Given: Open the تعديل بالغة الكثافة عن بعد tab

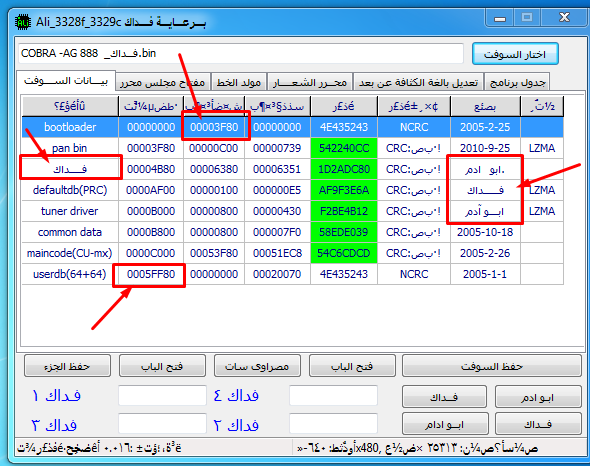Looking at the screenshot, I should pos(418,82).
